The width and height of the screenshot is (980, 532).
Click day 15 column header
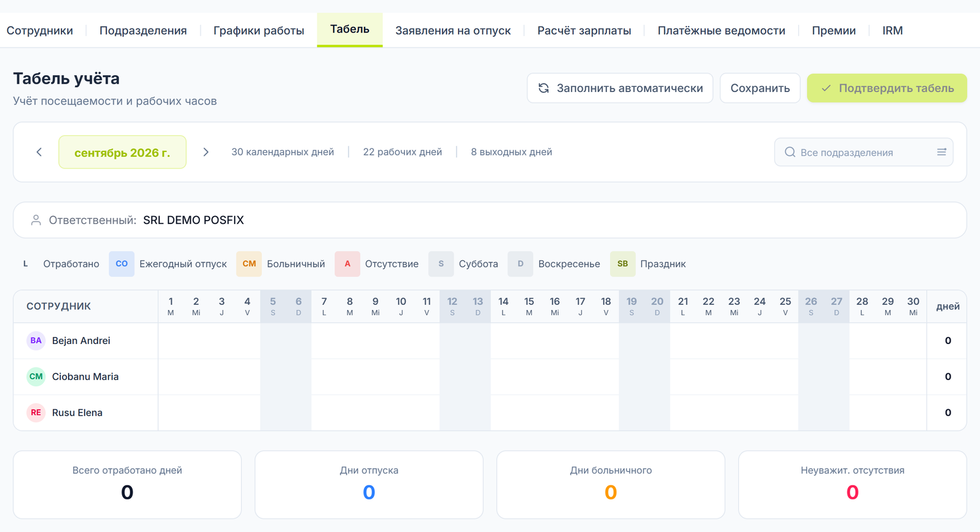(x=529, y=306)
